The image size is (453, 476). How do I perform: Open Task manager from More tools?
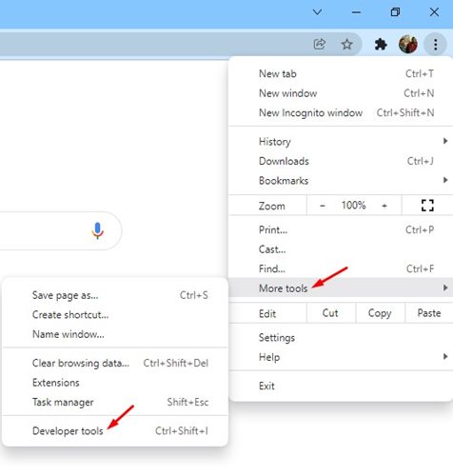pyautogui.click(x=115, y=402)
